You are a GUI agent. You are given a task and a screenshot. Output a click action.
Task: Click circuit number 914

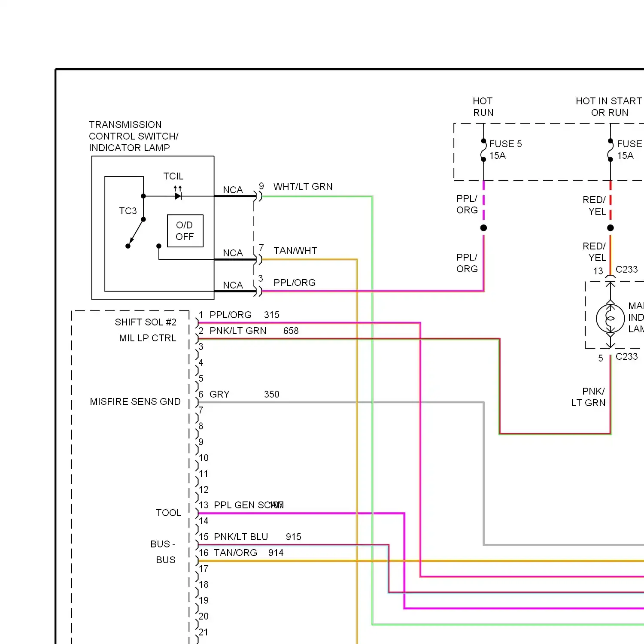[276, 553]
